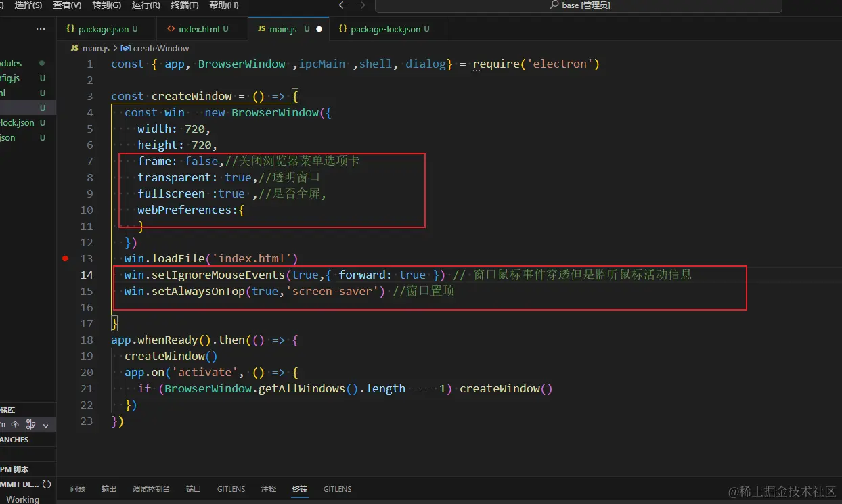Open the source control graph icon
Screen dimensions: 842x504
pos(30,425)
